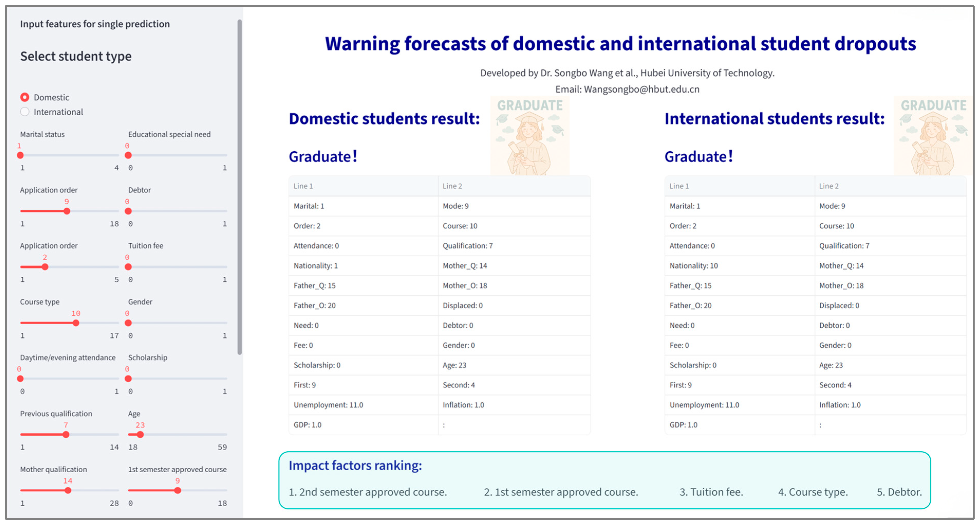Viewport: 980px width, 527px height.
Task: Click the sidebar vertical scrollbar
Action: [239, 187]
